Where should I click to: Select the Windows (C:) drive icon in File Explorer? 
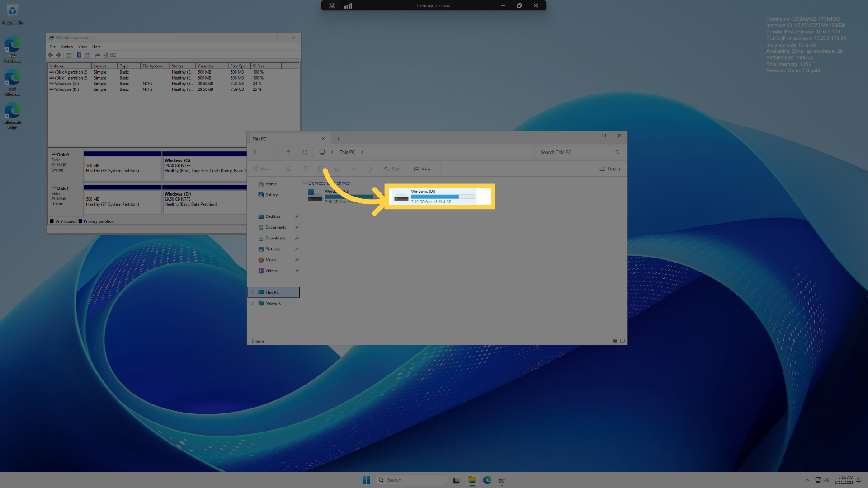[315, 196]
